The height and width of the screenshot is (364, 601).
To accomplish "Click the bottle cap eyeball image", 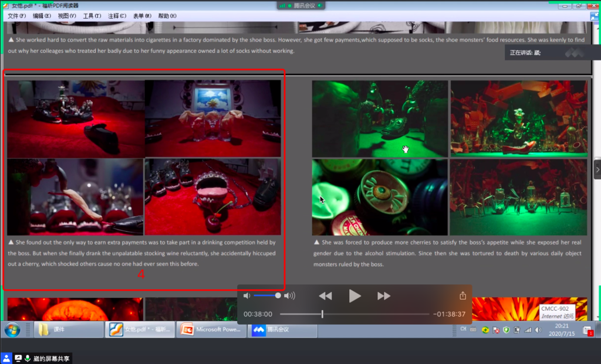I will (x=380, y=197).
